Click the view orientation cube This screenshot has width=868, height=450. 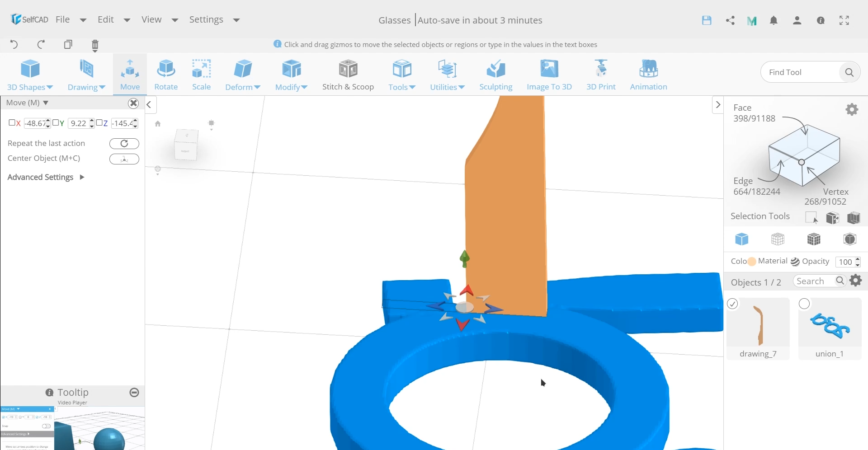pyautogui.click(x=186, y=145)
